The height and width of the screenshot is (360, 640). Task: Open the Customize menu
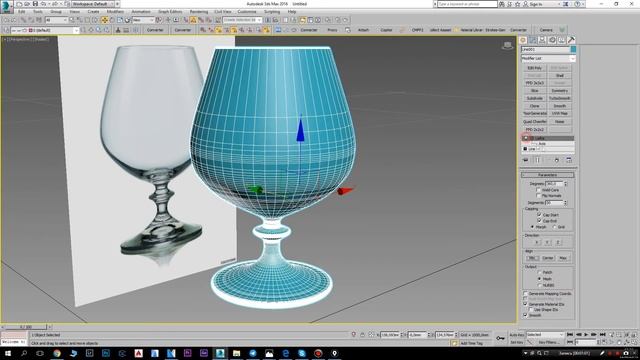click(247, 12)
